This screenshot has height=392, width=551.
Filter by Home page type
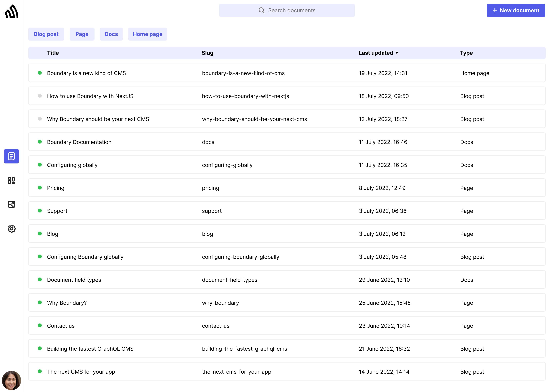tap(148, 34)
